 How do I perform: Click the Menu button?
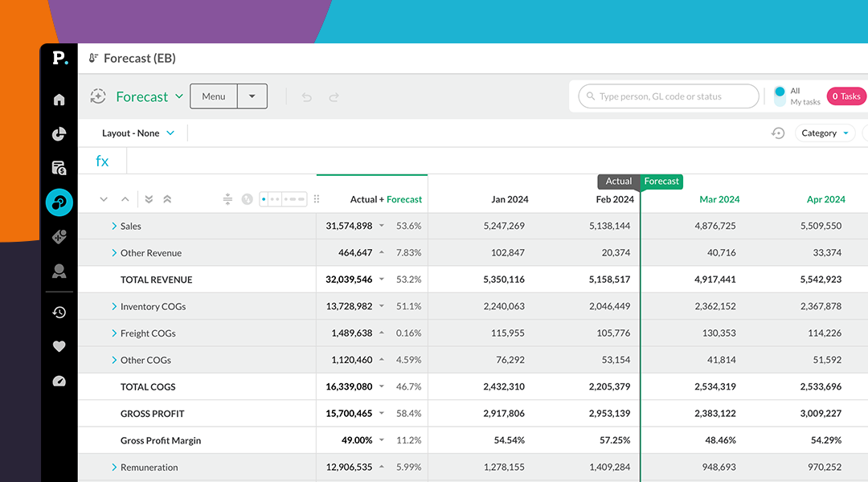pos(214,96)
